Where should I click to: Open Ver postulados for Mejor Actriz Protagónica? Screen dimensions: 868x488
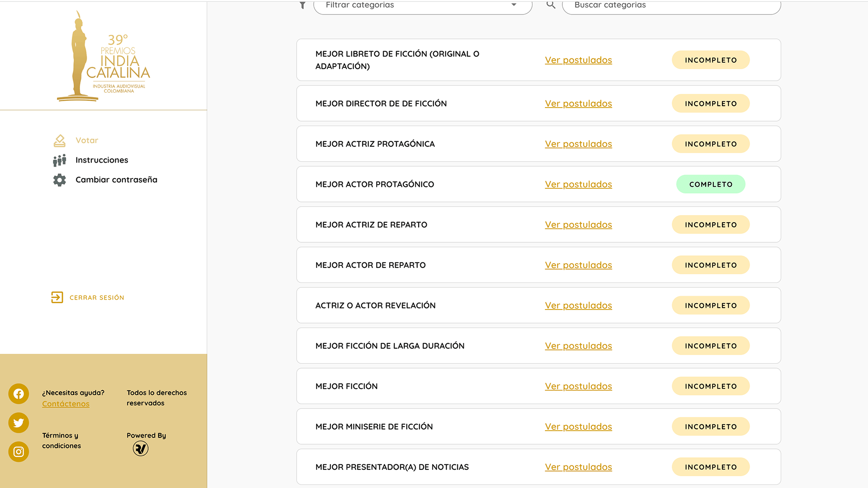tap(578, 144)
